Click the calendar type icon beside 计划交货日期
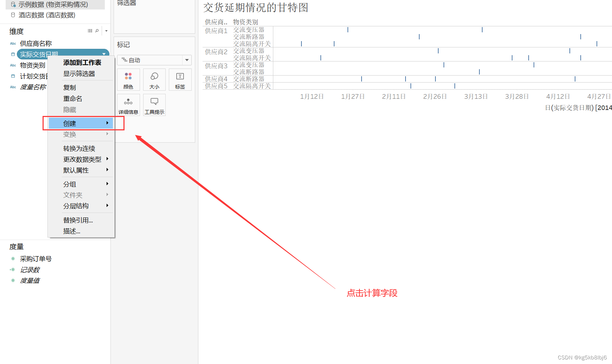 (x=13, y=76)
